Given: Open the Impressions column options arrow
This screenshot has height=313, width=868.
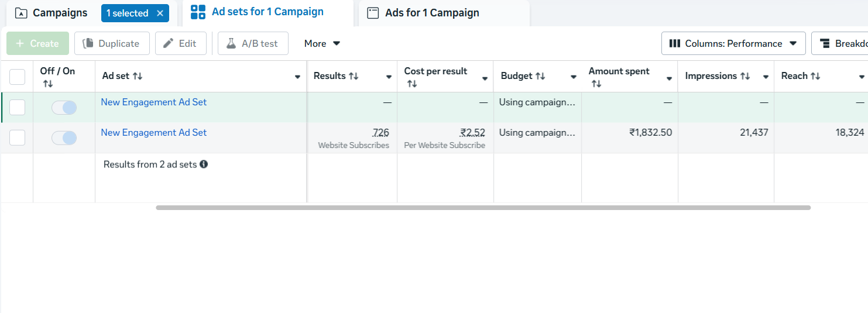Looking at the screenshot, I should (766, 77).
